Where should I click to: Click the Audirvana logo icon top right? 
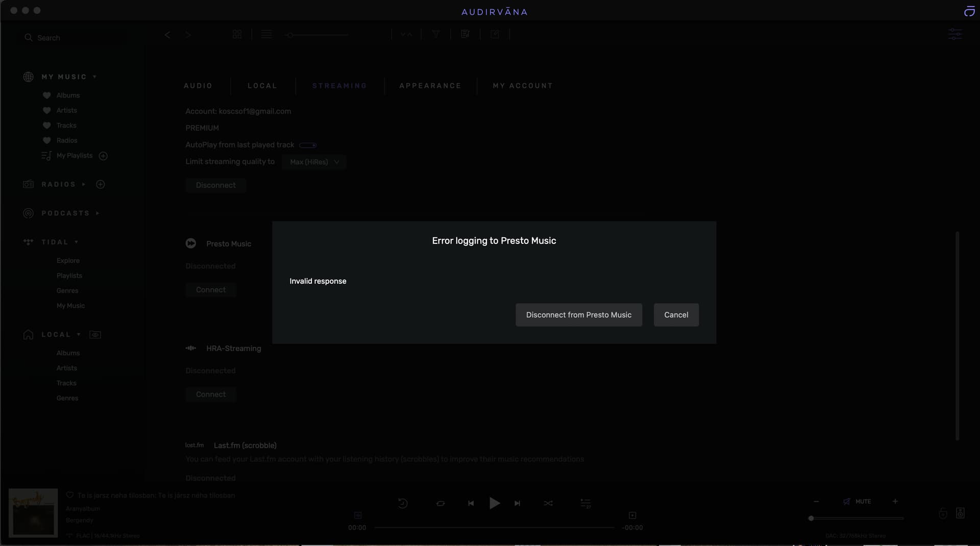pyautogui.click(x=969, y=11)
